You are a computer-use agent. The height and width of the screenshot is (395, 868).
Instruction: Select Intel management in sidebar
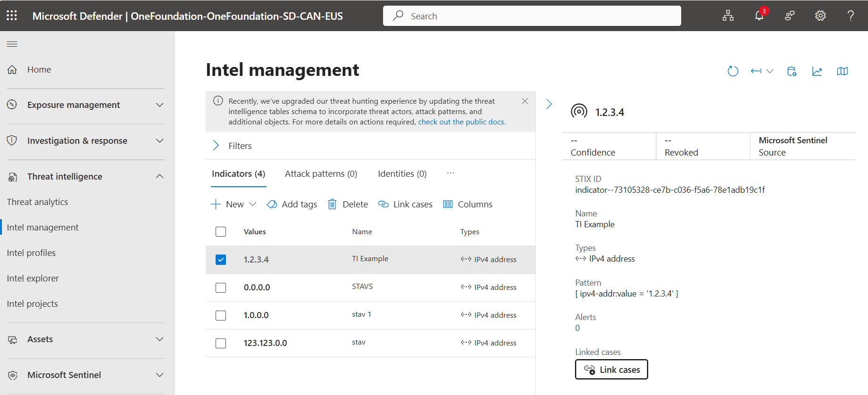(x=42, y=227)
